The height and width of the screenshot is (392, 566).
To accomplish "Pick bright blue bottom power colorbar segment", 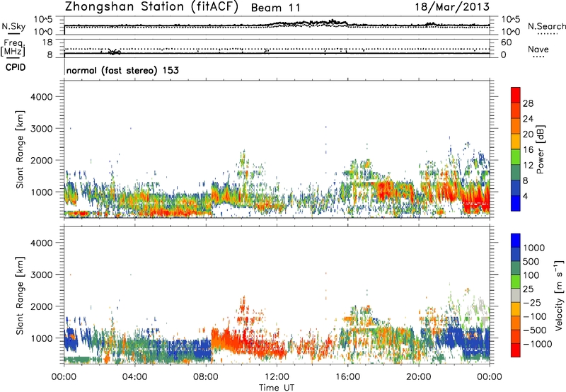I will (x=516, y=203).
